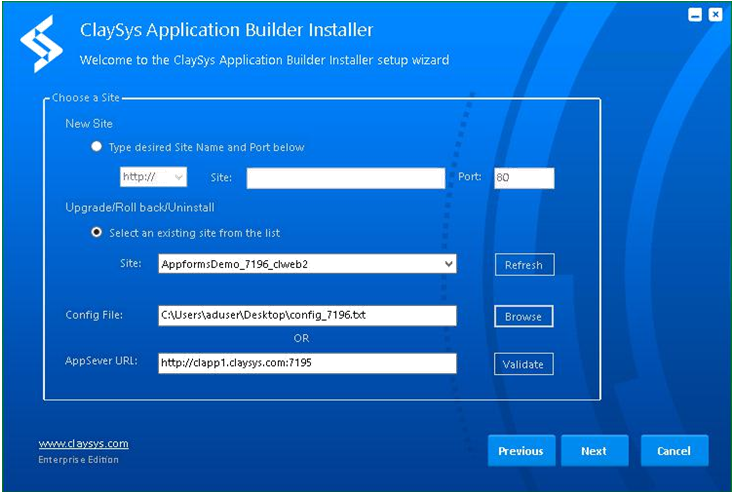Click the ClaySys logo icon

[x=41, y=44]
